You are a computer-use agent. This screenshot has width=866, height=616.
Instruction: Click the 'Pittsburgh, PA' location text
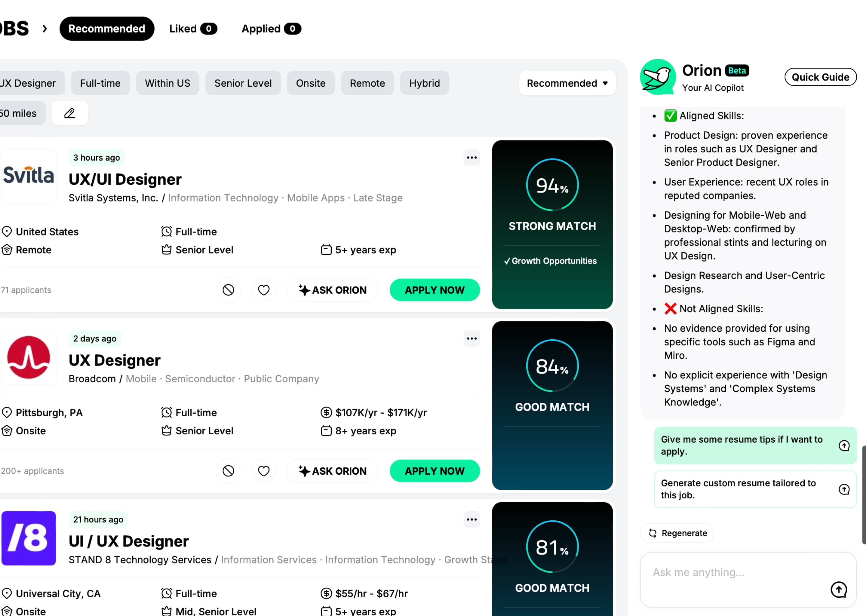click(x=49, y=413)
